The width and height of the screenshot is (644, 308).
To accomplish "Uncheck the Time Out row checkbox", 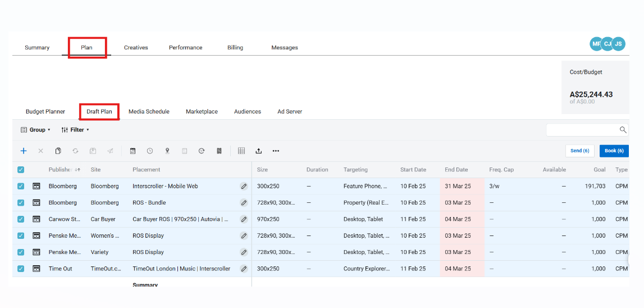I will (x=21, y=269).
